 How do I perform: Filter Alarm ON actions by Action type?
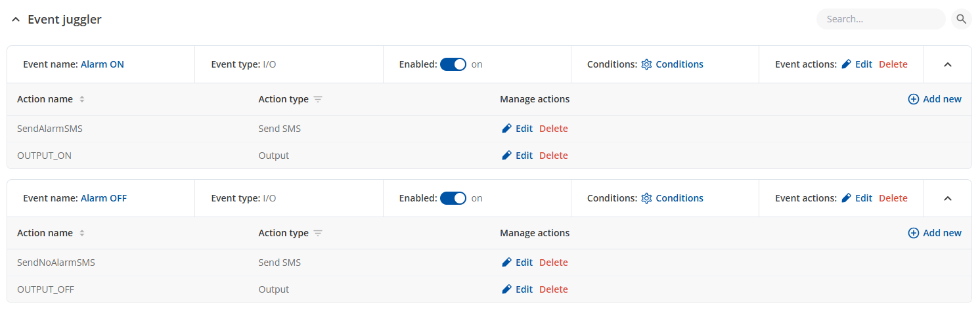318,100
